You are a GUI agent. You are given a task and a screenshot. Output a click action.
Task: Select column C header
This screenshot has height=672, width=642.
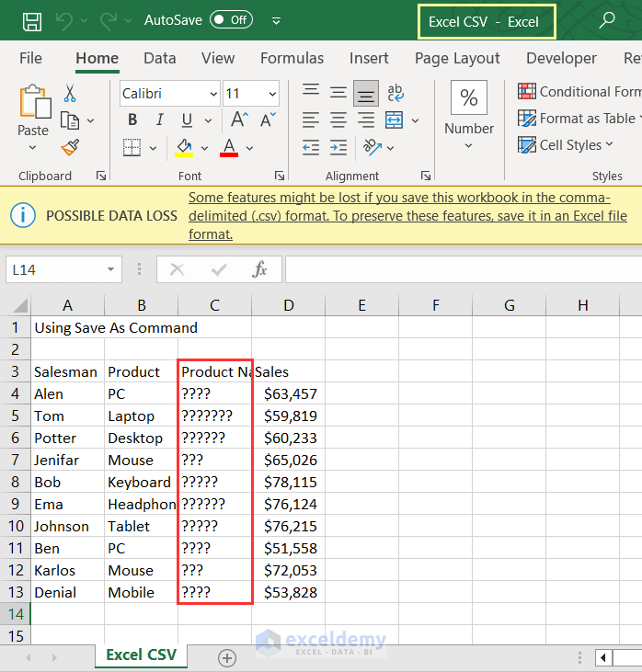pyautogui.click(x=214, y=305)
